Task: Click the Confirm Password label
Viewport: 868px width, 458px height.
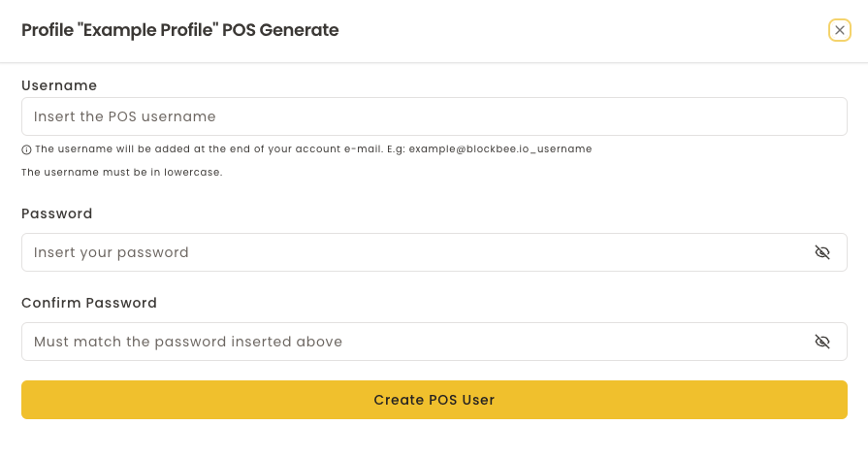Action: coord(89,303)
